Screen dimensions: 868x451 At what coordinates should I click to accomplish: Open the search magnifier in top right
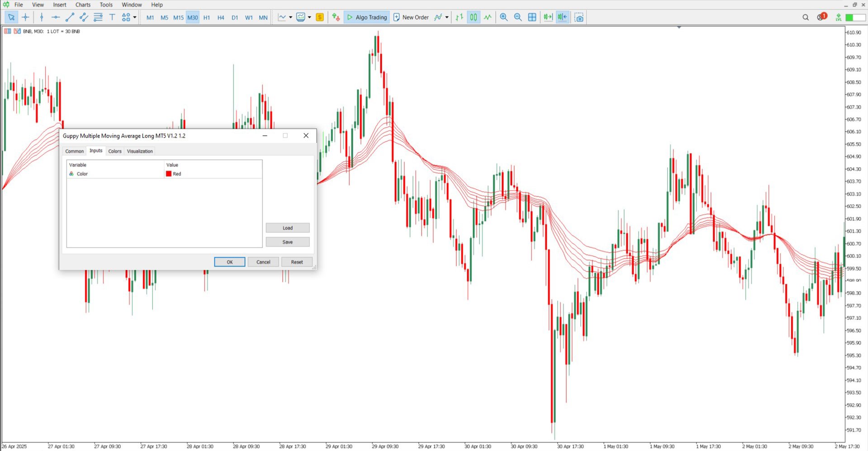tap(806, 17)
